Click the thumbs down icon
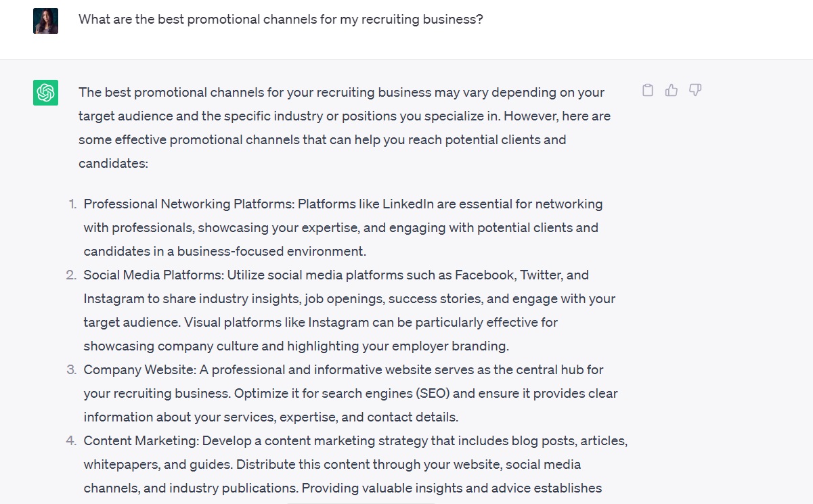The height and width of the screenshot is (504, 813). click(x=695, y=90)
